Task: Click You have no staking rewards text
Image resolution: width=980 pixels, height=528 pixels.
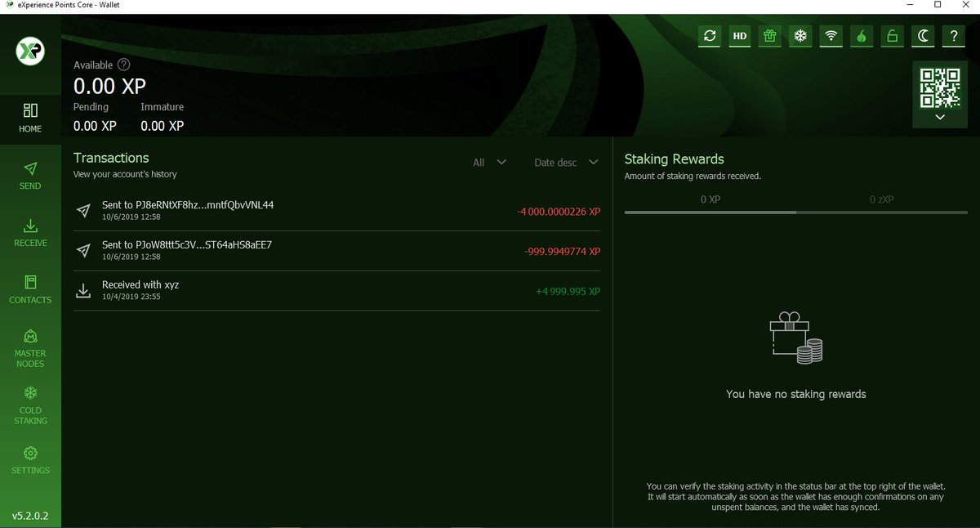Action: pyautogui.click(x=796, y=394)
